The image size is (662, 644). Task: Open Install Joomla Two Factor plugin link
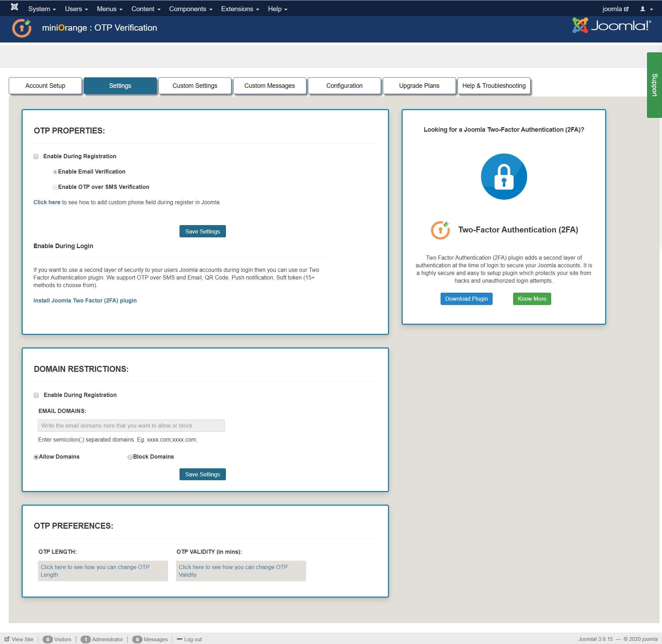(x=85, y=300)
